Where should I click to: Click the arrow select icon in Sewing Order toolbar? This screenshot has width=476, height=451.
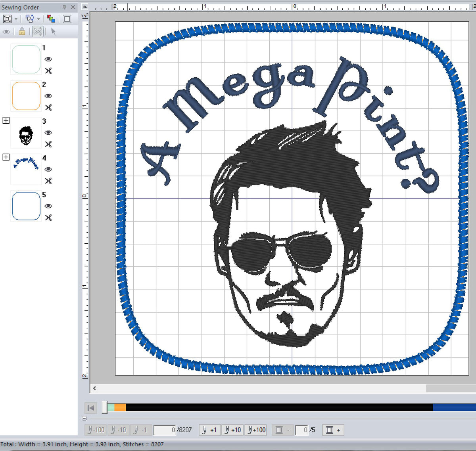[x=54, y=32]
